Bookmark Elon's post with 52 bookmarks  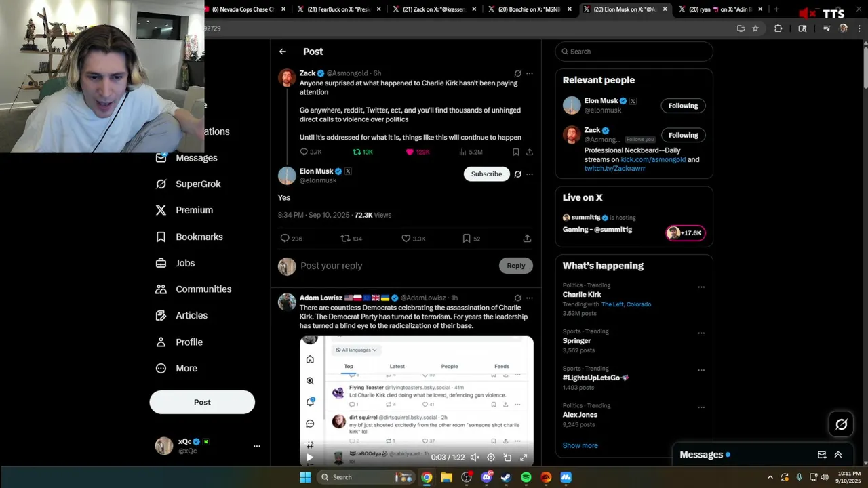click(x=471, y=239)
